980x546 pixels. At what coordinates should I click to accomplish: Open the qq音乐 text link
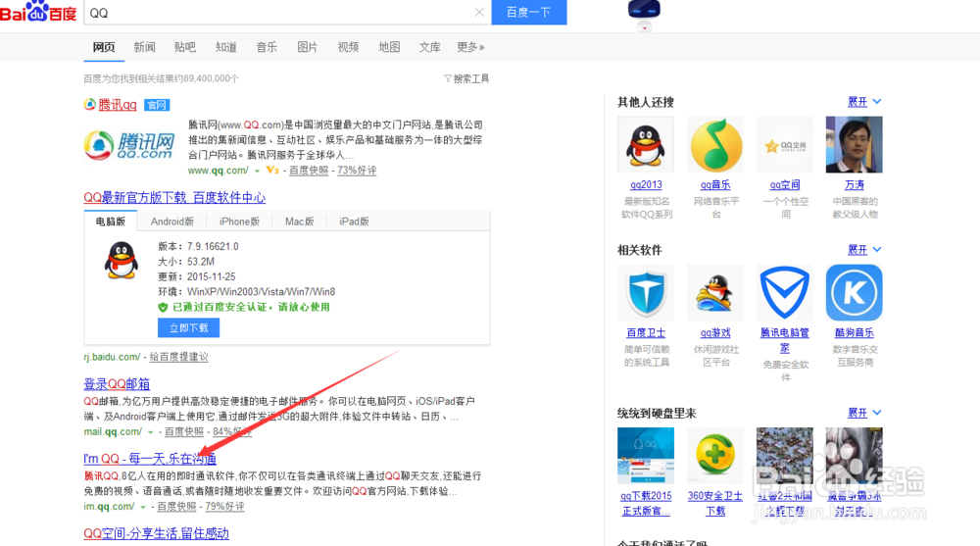coord(715,185)
